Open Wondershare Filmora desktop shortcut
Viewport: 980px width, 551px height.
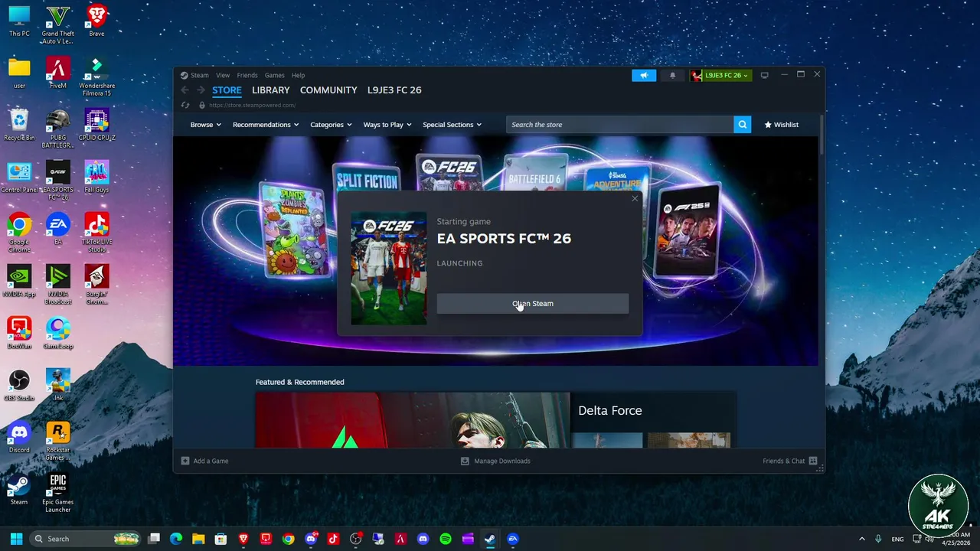pyautogui.click(x=96, y=77)
